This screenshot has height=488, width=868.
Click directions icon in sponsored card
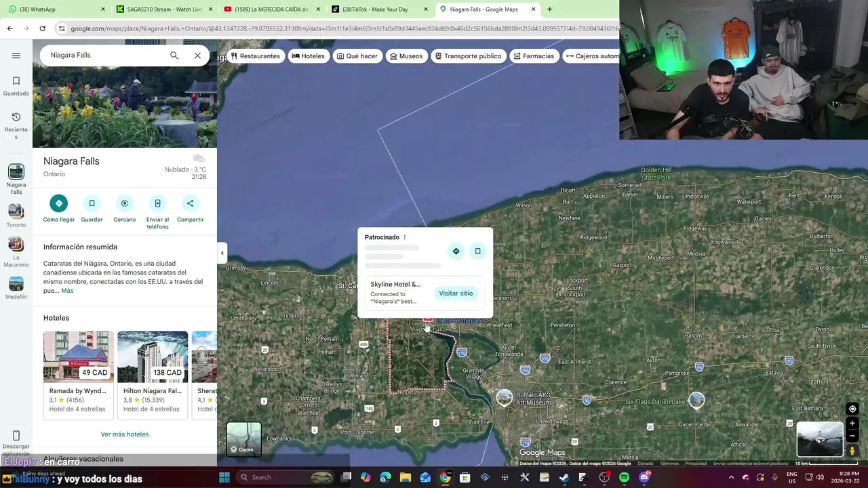[x=456, y=251]
